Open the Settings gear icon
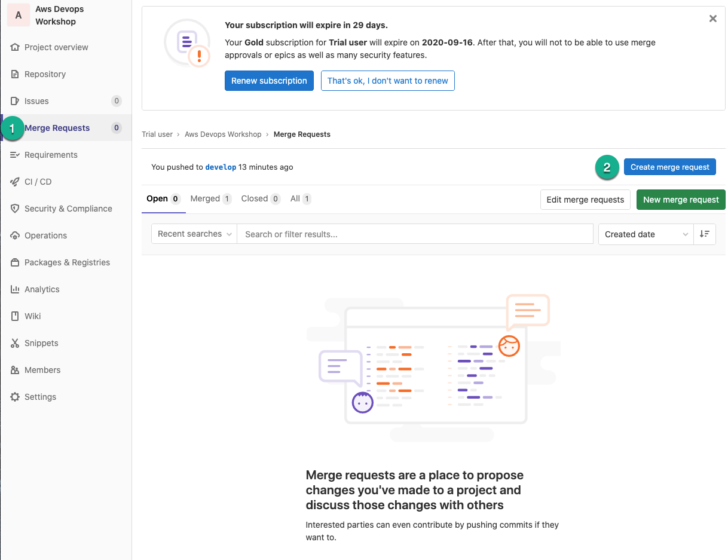Image resolution: width=728 pixels, height=560 pixels. pyautogui.click(x=15, y=397)
